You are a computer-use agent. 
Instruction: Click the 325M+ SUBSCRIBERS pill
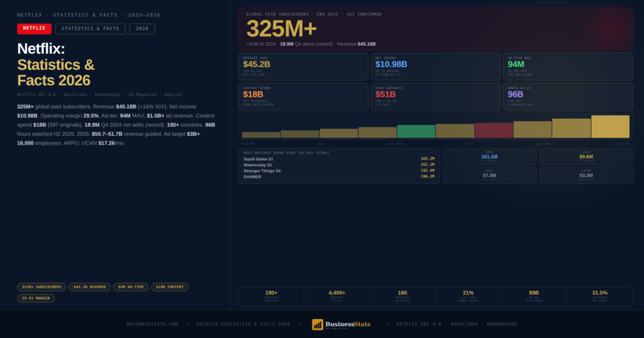(x=42, y=287)
